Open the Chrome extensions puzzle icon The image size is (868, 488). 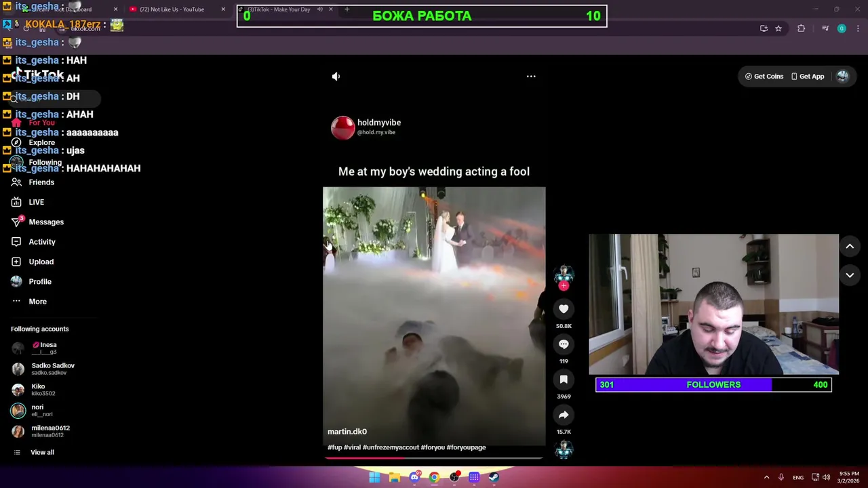coord(802,28)
